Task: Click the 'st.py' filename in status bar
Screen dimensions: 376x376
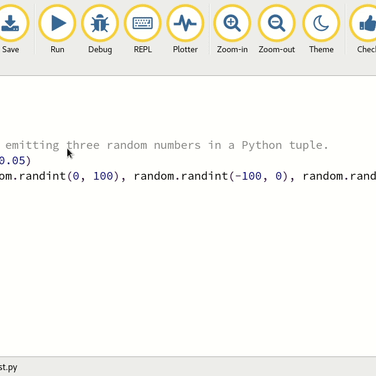Action: click(9, 367)
